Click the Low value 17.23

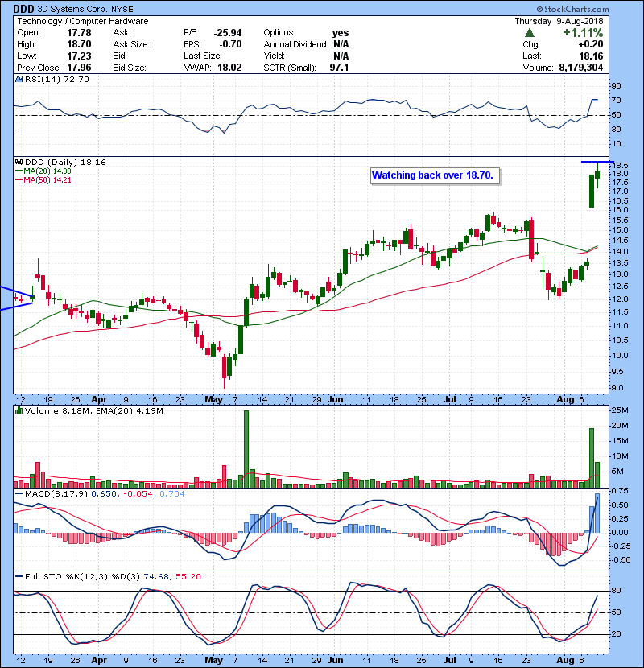point(79,56)
